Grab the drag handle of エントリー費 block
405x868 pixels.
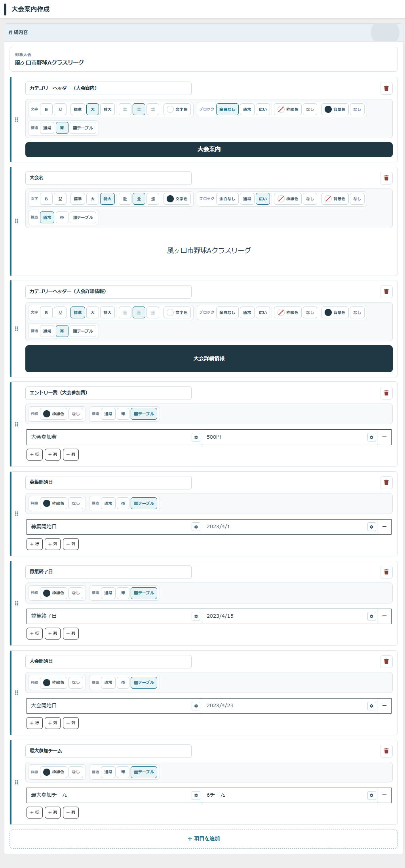pos(17,424)
